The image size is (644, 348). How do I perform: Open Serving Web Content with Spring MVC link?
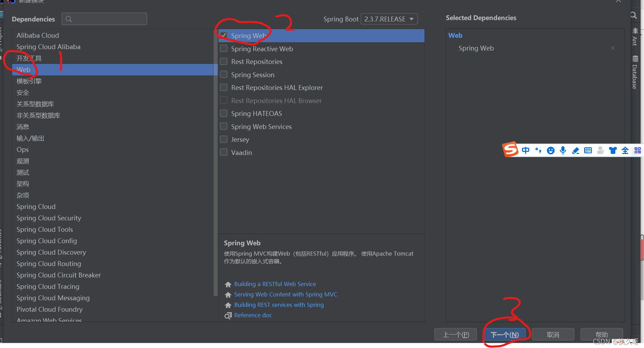point(286,294)
